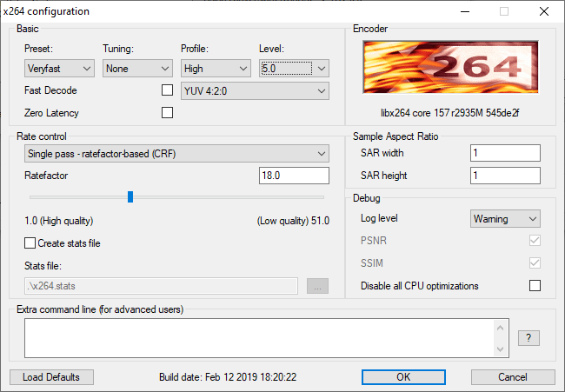Open the Tuning dropdown set to None
Viewport: 565px width, 392px height.
137,69
